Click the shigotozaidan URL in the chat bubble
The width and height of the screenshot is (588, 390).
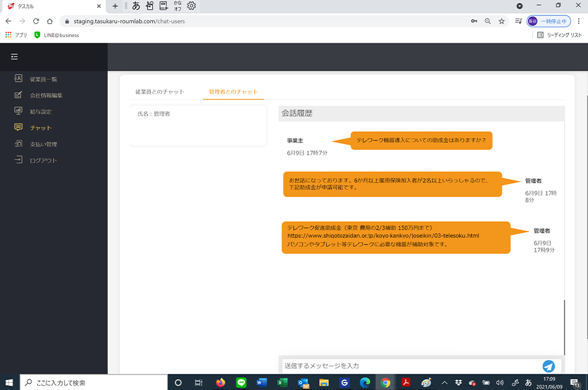tap(383, 236)
